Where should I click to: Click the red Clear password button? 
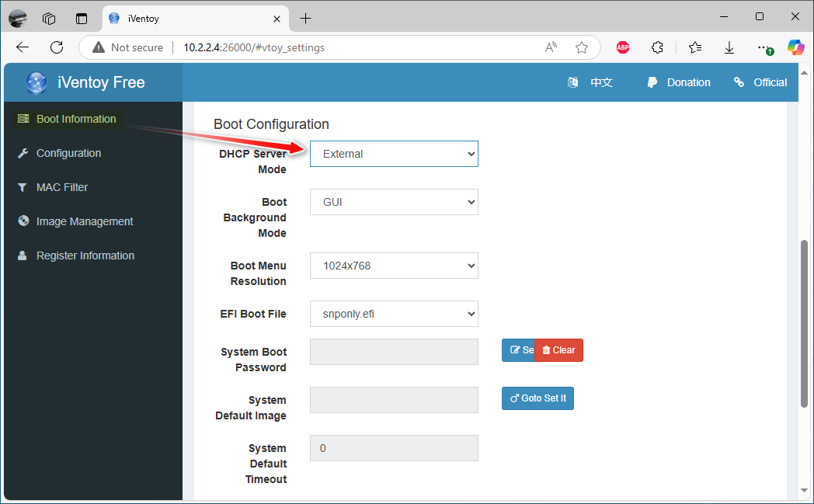(559, 350)
